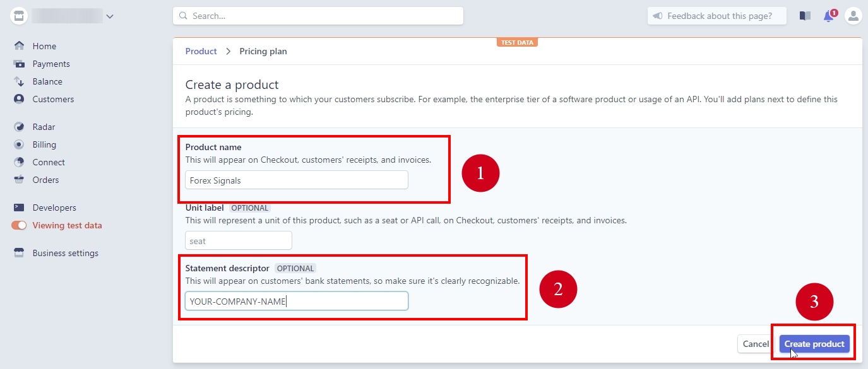868x369 pixels.
Task: Select the Customers person icon
Action: click(x=19, y=99)
